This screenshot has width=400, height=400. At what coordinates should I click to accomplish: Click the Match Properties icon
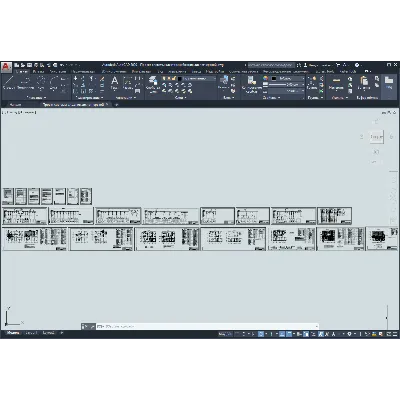252,83
